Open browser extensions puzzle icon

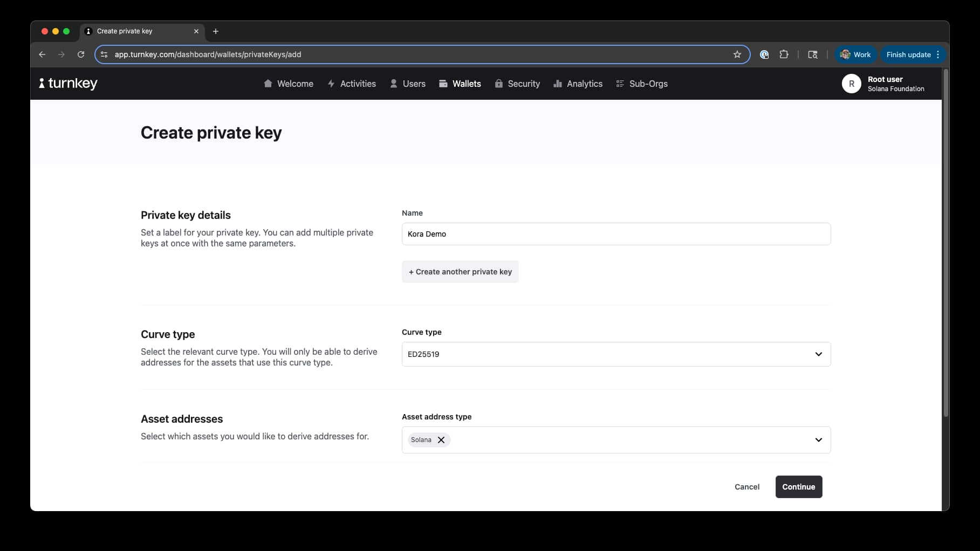pos(784,54)
